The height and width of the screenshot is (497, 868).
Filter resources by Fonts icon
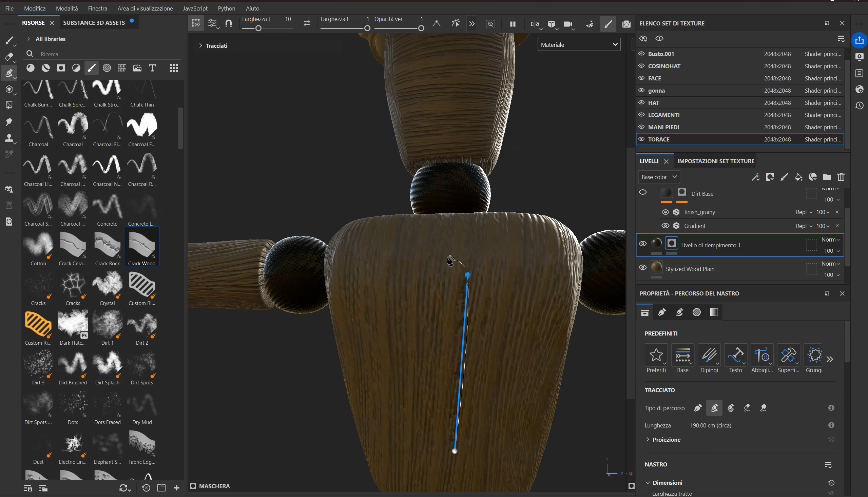(153, 68)
